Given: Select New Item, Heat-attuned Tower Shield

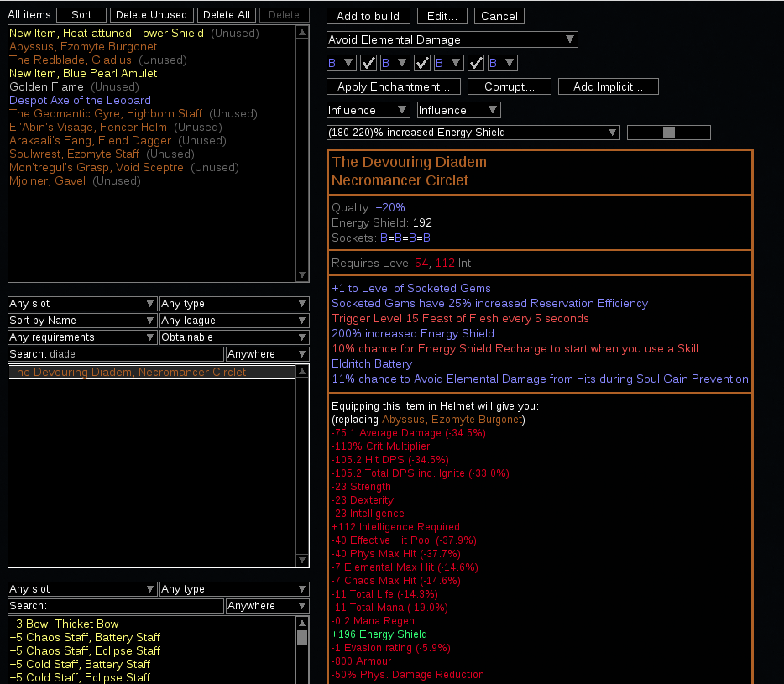Looking at the screenshot, I should tap(152, 33).
